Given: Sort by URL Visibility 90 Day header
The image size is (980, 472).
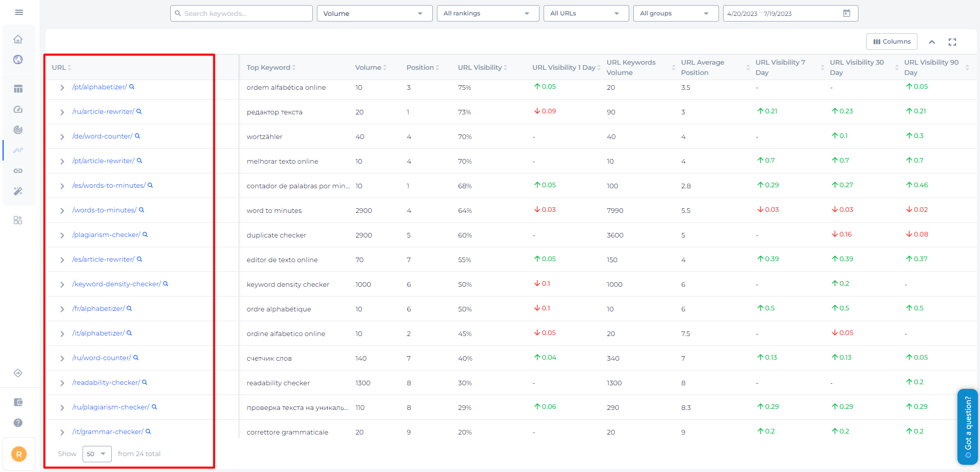Looking at the screenshot, I should [936, 67].
